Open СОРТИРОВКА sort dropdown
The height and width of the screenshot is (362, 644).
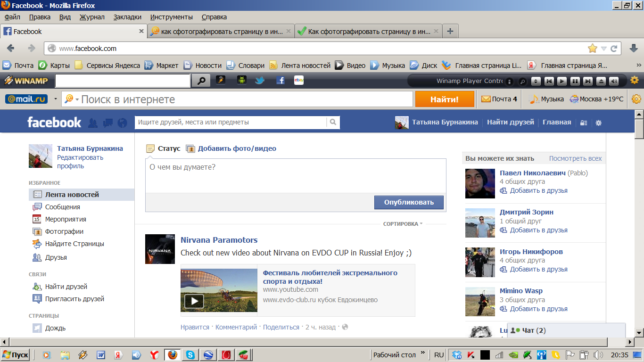(x=403, y=224)
